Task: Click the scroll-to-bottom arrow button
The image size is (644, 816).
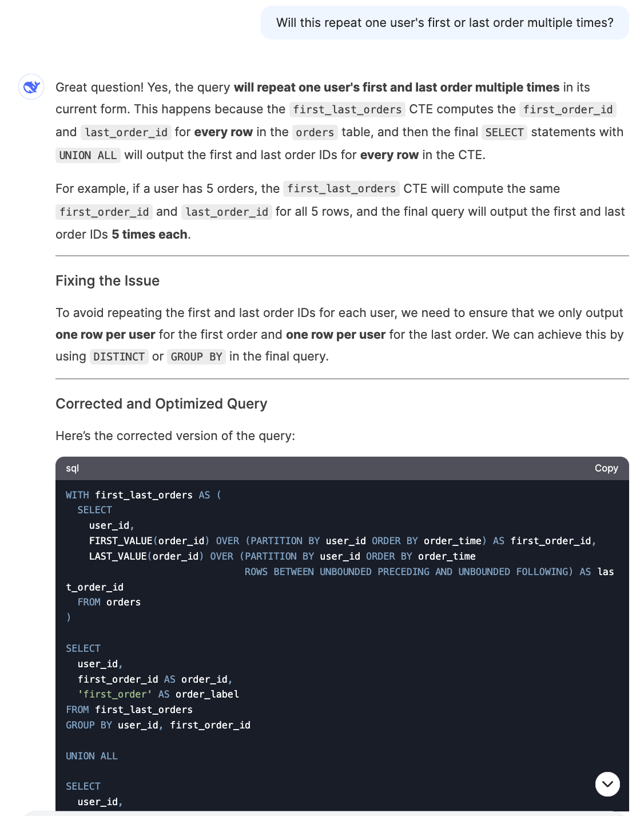Action: pos(607,784)
